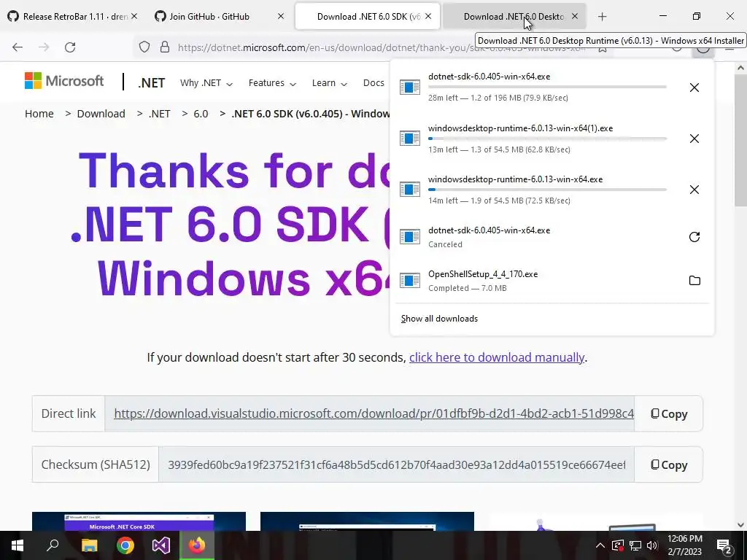Reload the current page
Screen dimensions: 747x560
(x=70, y=47)
